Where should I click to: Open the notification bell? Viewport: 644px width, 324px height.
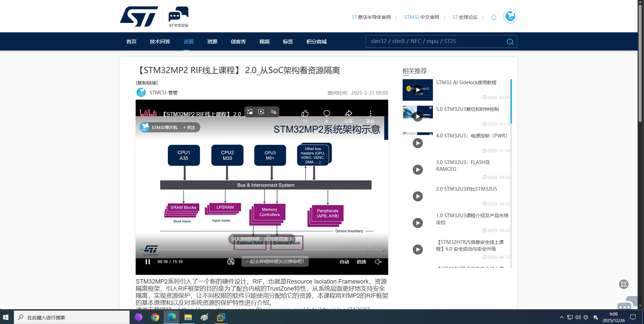pos(494,17)
